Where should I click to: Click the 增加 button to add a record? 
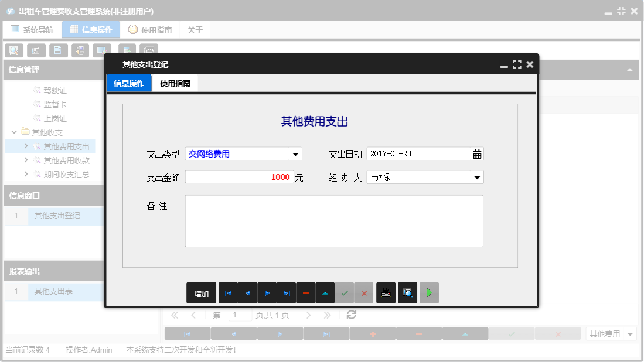pyautogui.click(x=201, y=292)
